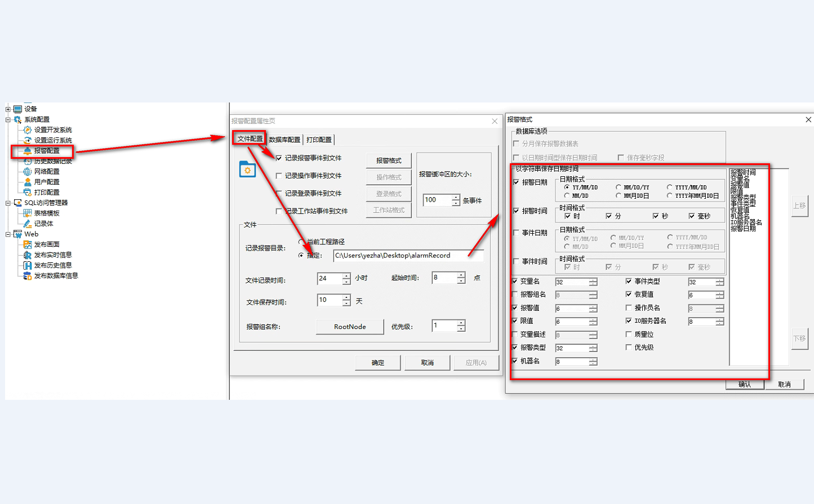The width and height of the screenshot is (814, 504).
Task: Enable 记录工作站事件到文件 checkbox
Action: (x=279, y=211)
